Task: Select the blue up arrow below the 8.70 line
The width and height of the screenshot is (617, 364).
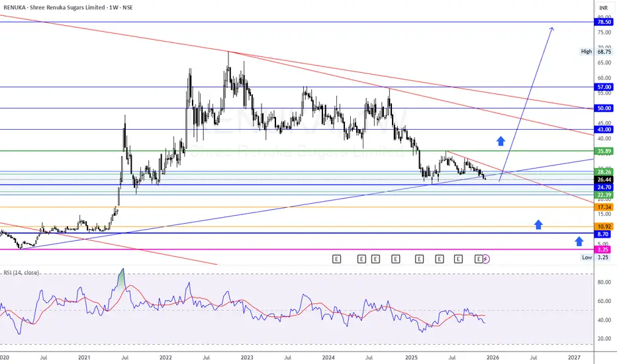Action: 579,241
